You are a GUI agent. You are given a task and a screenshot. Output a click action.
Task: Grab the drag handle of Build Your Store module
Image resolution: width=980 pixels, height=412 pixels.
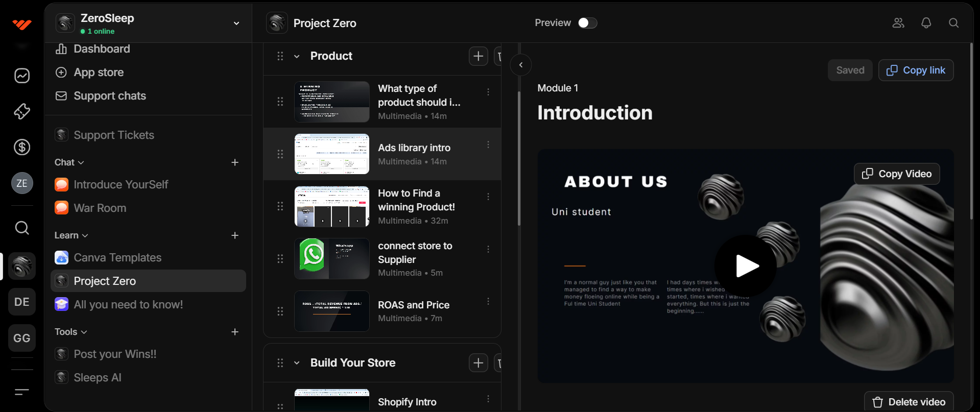point(280,363)
